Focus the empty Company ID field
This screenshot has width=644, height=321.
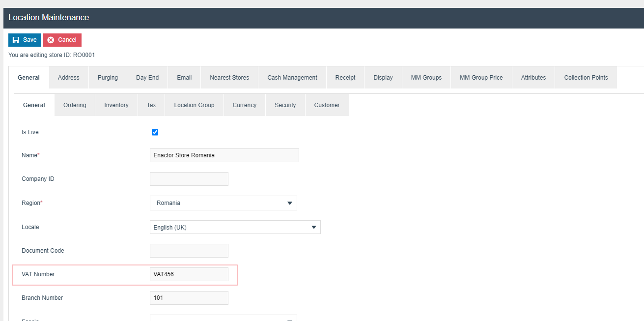pyautogui.click(x=189, y=179)
